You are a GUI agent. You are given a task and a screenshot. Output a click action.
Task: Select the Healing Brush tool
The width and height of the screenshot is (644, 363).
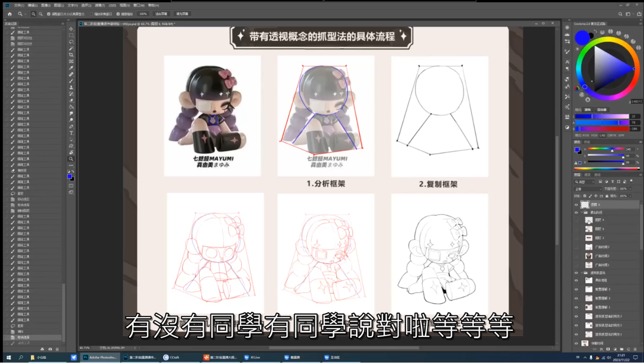[71, 74]
